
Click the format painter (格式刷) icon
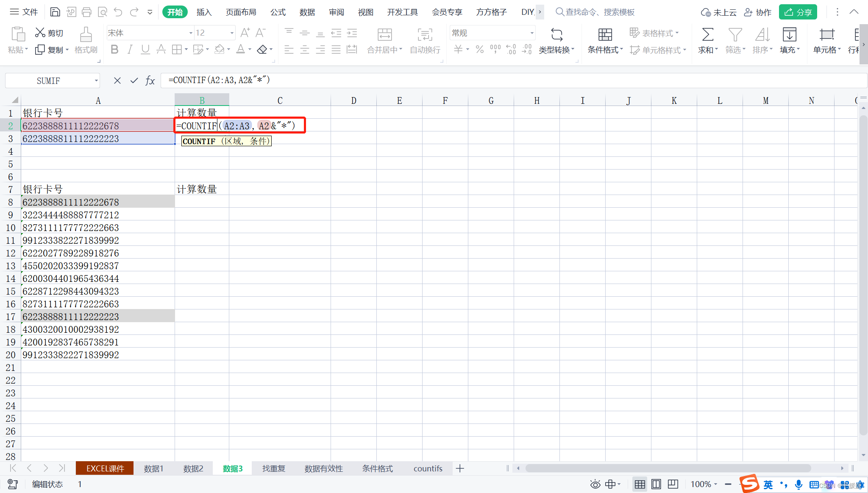86,34
